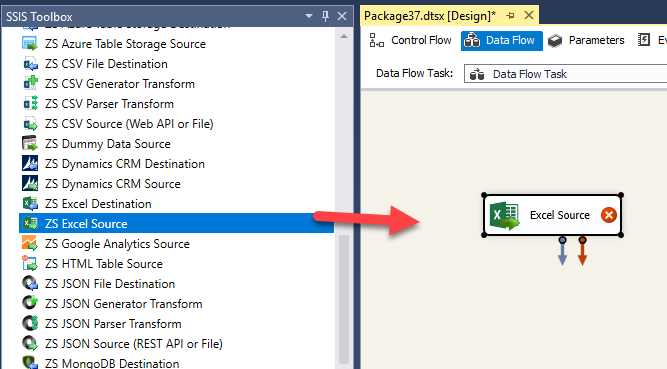The height and width of the screenshot is (369, 667).
Task: Click the pin icon of SSIS Toolbox
Action: (x=325, y=16)
